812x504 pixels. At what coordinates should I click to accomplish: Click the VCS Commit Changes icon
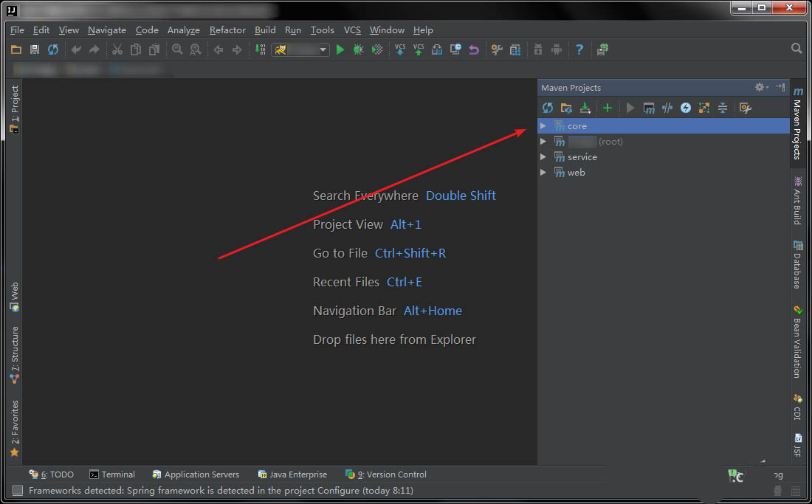tap(419, 49)
